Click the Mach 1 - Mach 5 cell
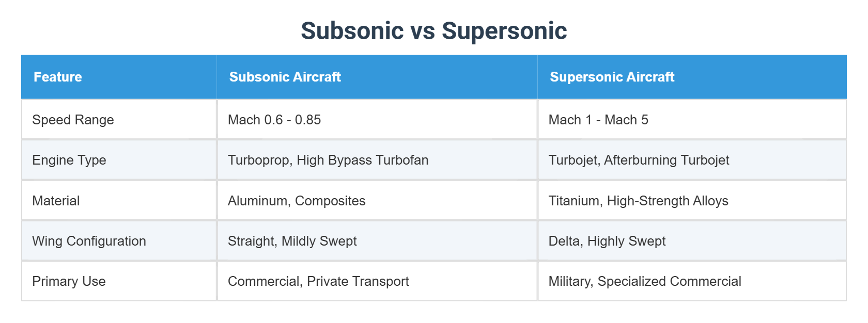Image resolution: width=868 pixels, height=323 pixels. [x=598, y=120]
